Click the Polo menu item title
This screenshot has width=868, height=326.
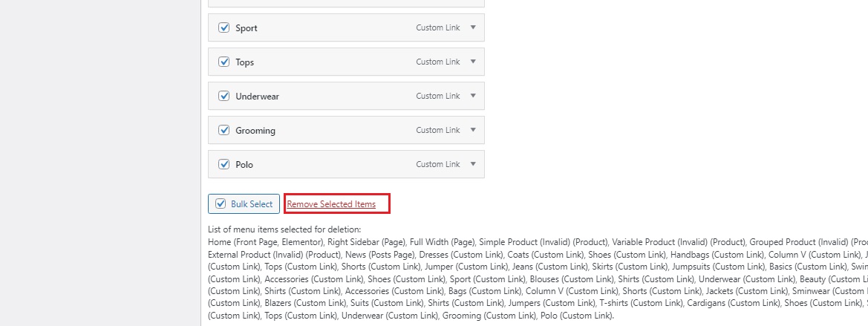coord(244,165)
